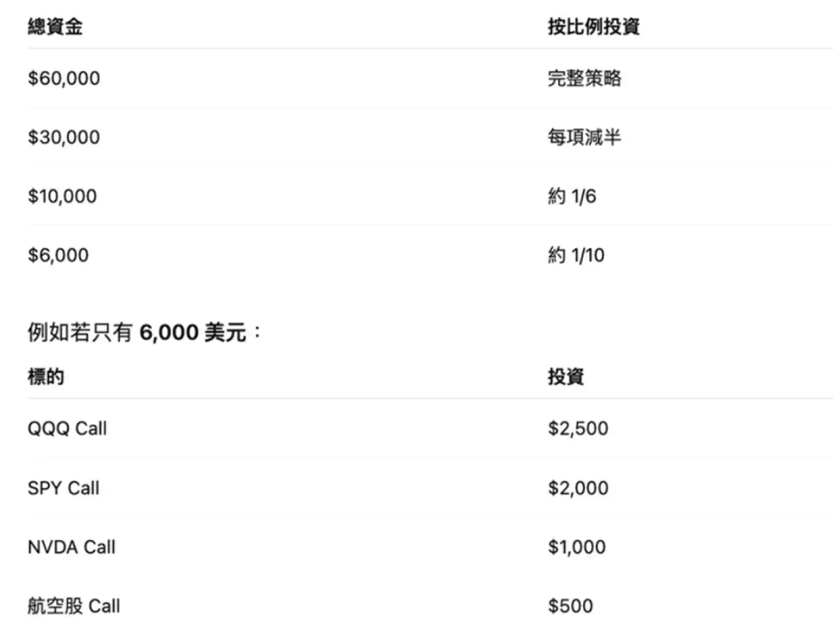Viewport: 833px width, 644px height.
Task: Click the $2,000 investment amount
Action: tap(578, 488)
